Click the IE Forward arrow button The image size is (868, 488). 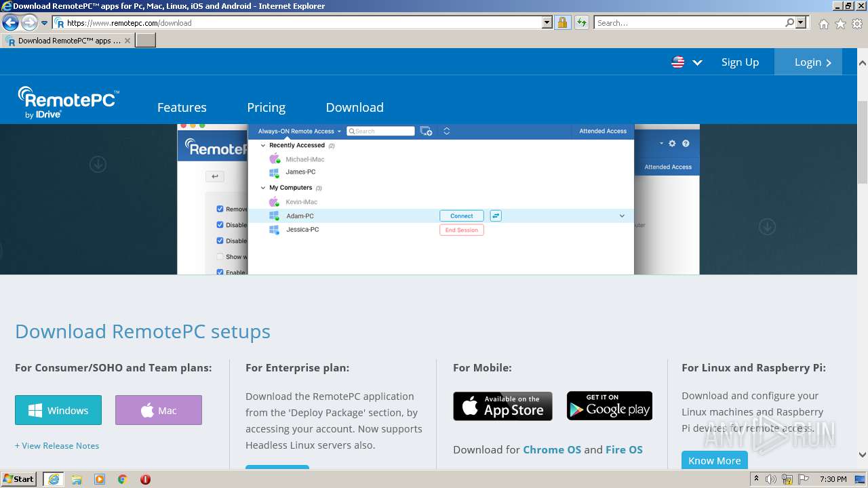[29, 23]
